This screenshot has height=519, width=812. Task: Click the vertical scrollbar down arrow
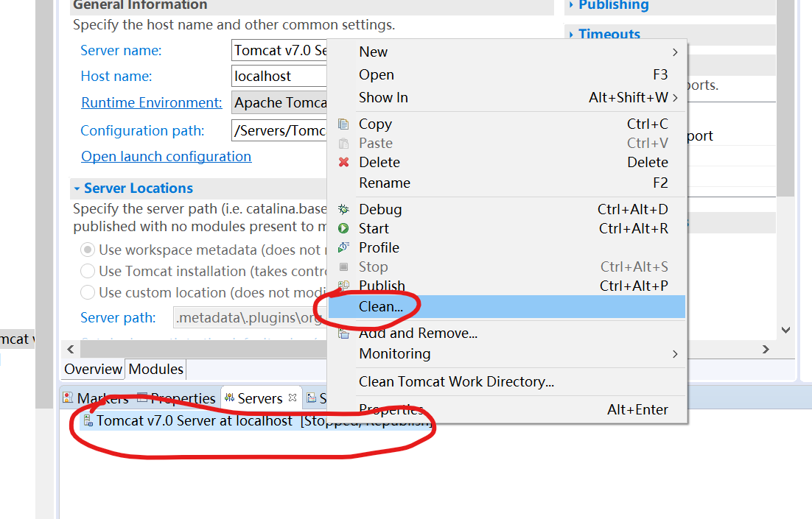click(x=785, y=330)
